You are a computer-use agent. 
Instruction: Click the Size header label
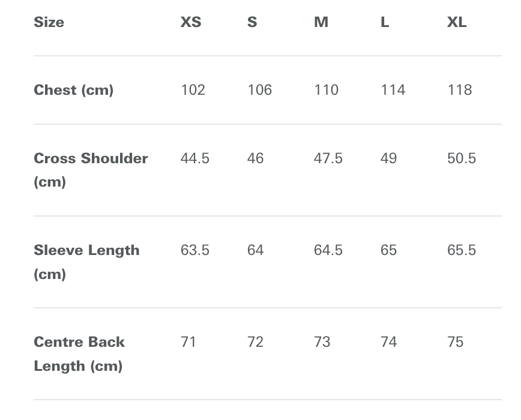point(49,22)
